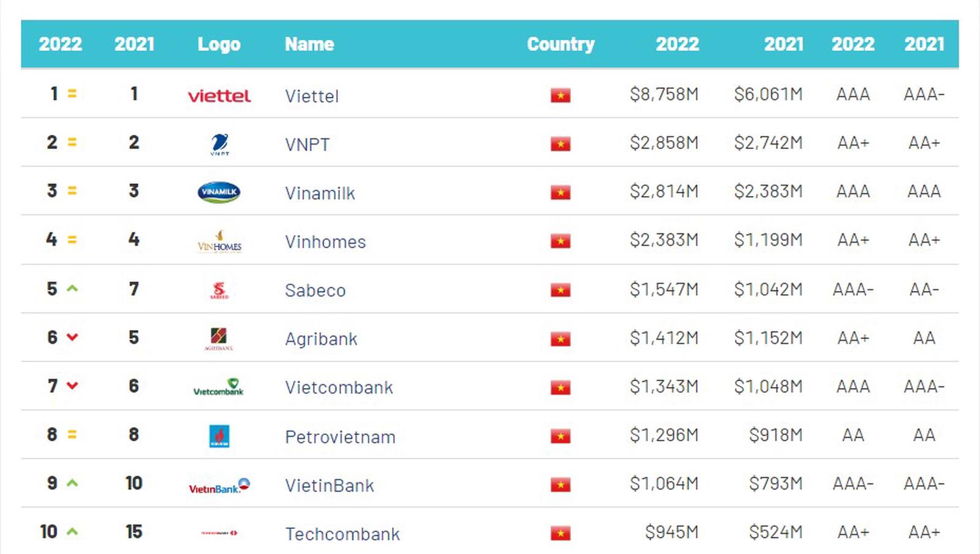Click the VietinBank logo

[219, 486]
